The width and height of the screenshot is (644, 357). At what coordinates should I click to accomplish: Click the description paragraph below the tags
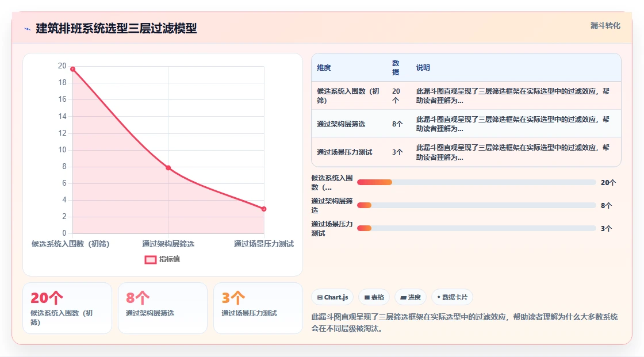pyautogui.click(x=465, y=323)
